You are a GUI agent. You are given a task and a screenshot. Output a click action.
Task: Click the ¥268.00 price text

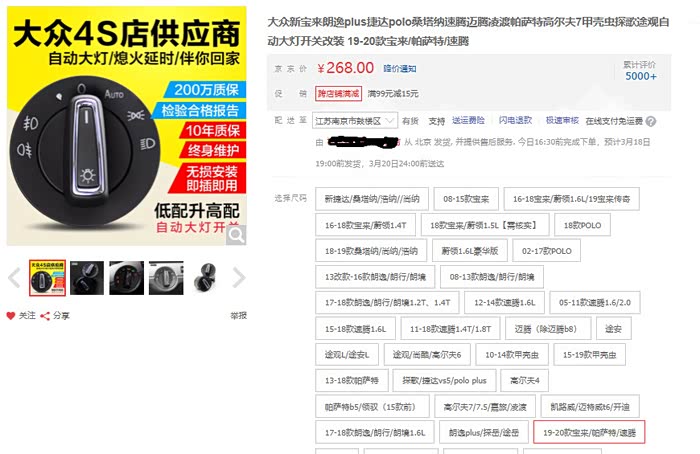click(345, 68)
